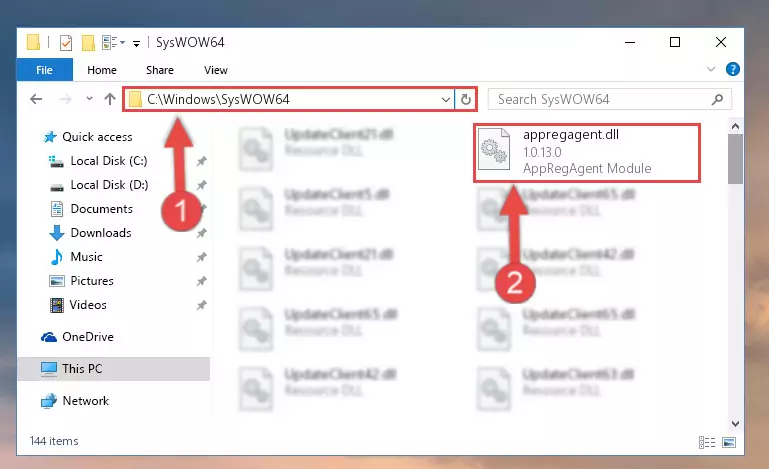Select Network in the navigation pane
Viewport: 769px width, 469px height.
point(85,401)
